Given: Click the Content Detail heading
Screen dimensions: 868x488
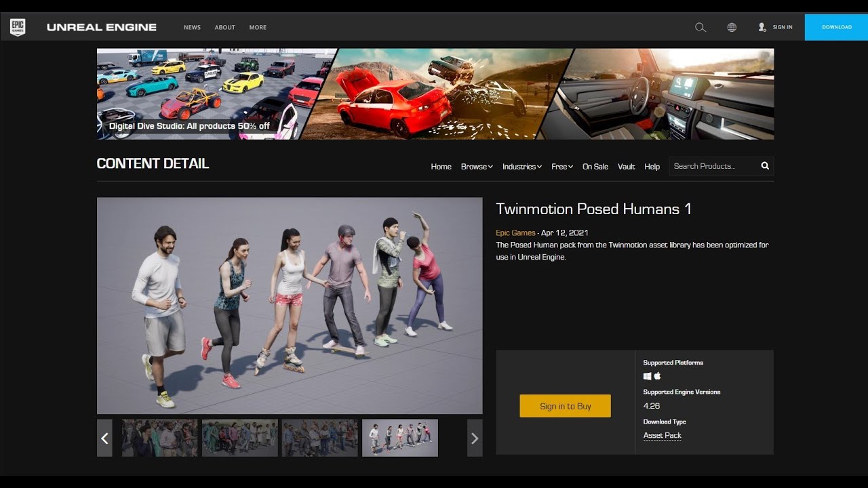Looking at the screenshot, I should (153, 163).
